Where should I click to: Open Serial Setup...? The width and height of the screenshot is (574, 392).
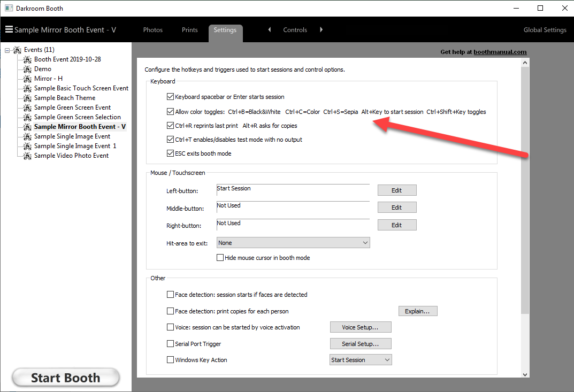coord(361,344)
